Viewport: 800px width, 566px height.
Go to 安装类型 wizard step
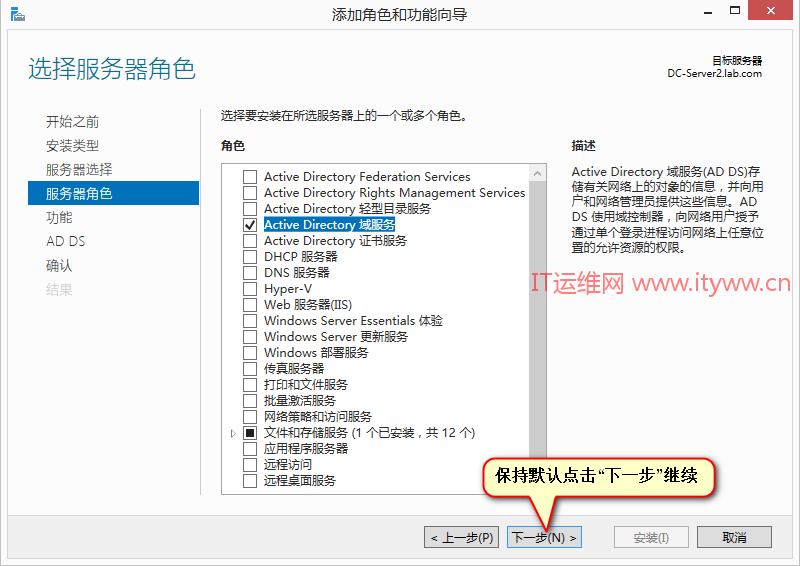72,145
